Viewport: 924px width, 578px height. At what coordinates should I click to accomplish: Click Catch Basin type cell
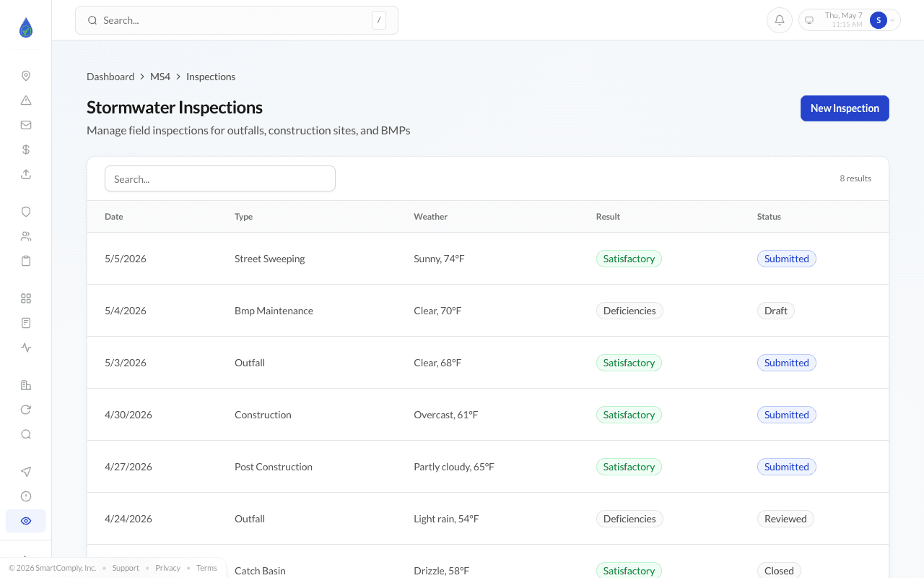(260, 571)
